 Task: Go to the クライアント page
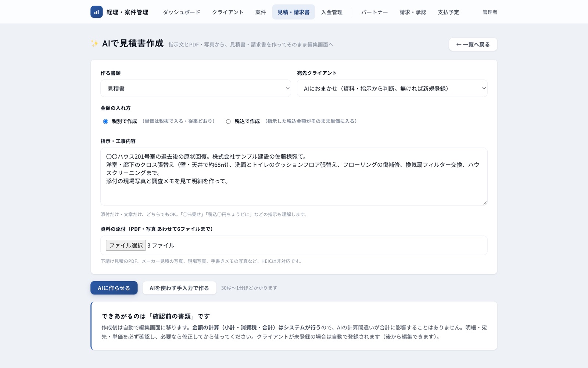(228, 12)
